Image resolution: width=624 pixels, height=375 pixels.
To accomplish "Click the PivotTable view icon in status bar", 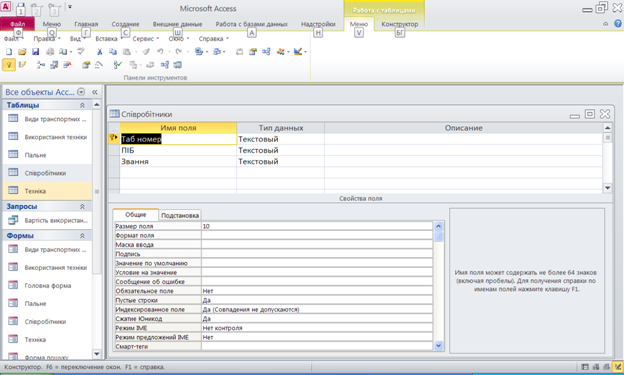I will tap(596, 367).
